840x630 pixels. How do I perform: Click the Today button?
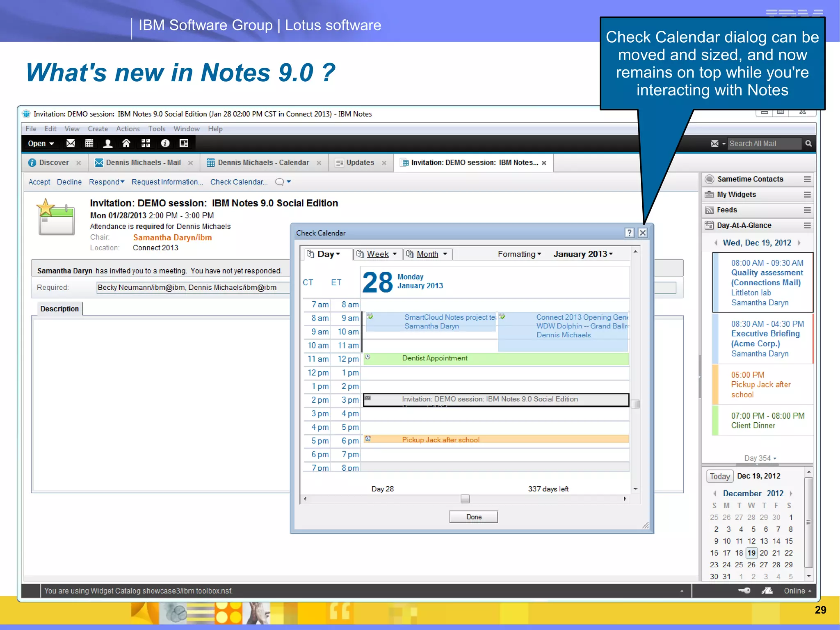click(x=720, y=476)
